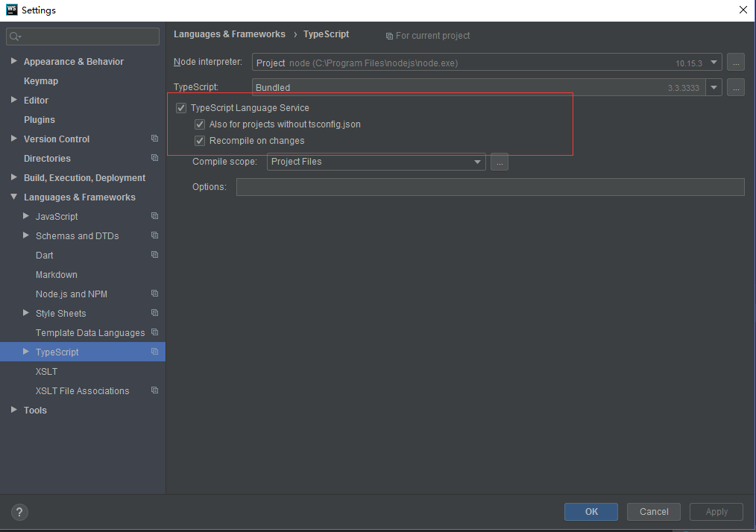Open the Compile scope Project Files dropdown

click(376, 162)
